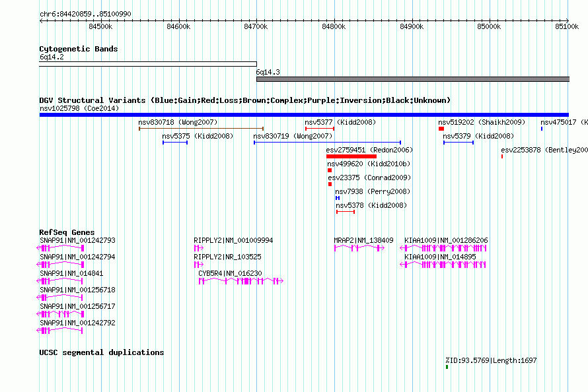
Task: Click the 'RefSeq Genes' track title
Action: 67,232
